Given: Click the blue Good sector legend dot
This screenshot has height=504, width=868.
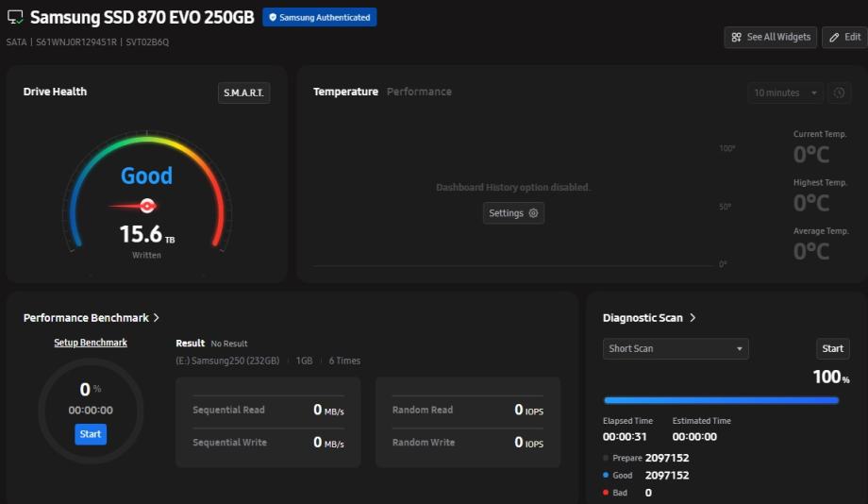Looking at the screenshot, I should coord(606,475).
